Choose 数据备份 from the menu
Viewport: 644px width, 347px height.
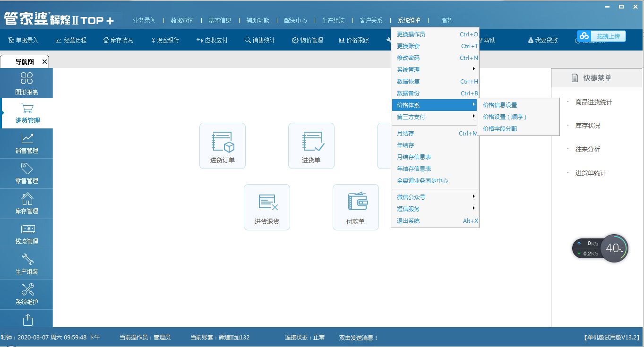click(408, 93)
